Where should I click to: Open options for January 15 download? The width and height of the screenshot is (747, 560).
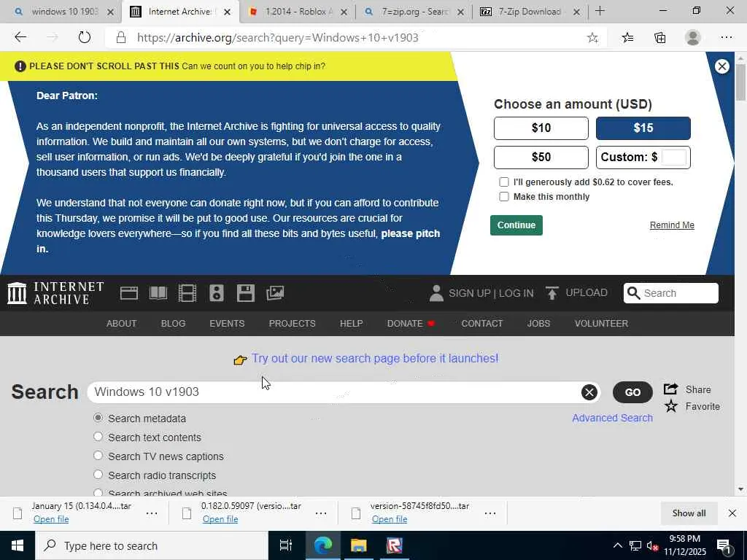[x=152, y=513]
